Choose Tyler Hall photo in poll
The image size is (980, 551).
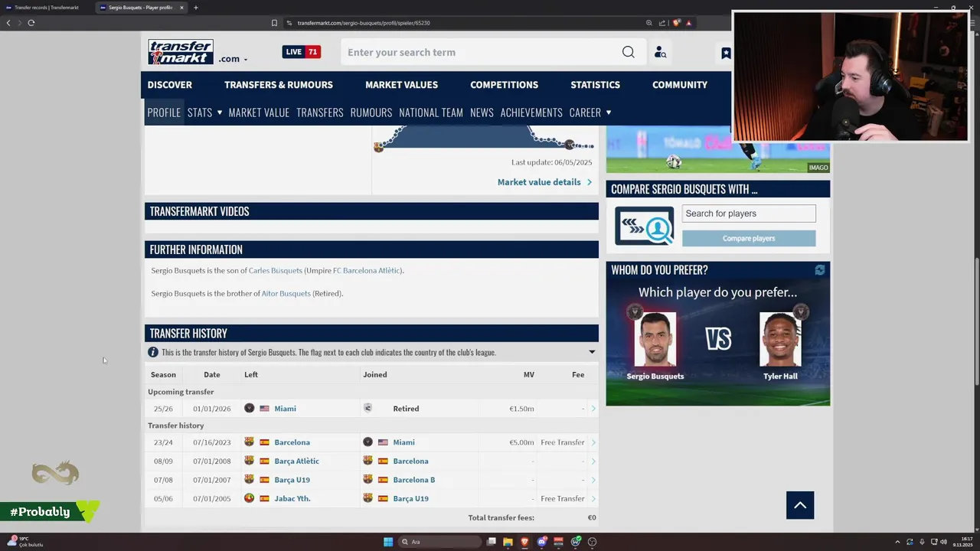click(x=780, y=339)
